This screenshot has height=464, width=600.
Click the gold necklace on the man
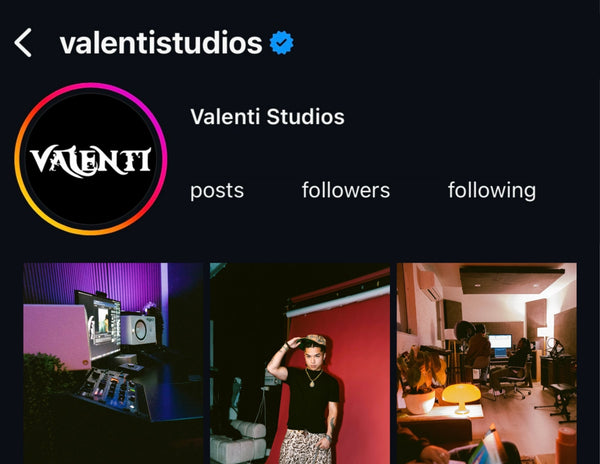[x=314, y=378]
